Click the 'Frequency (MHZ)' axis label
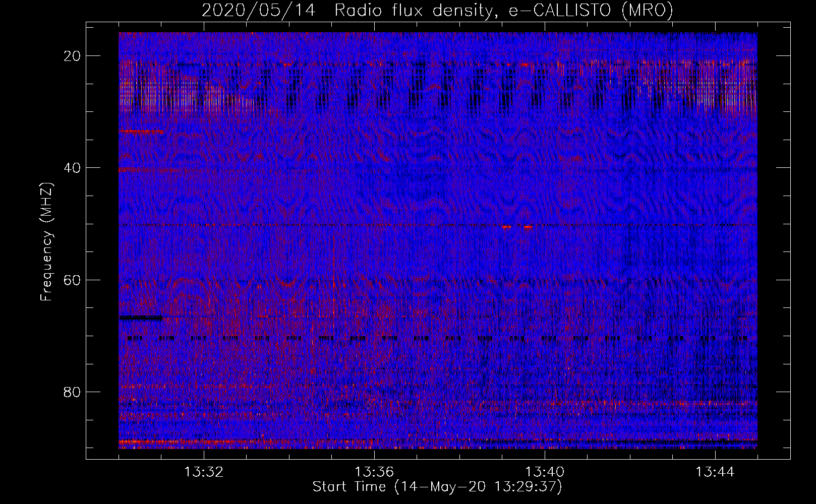Viewport: 816px width, 504px height. (x=46, y=242)
